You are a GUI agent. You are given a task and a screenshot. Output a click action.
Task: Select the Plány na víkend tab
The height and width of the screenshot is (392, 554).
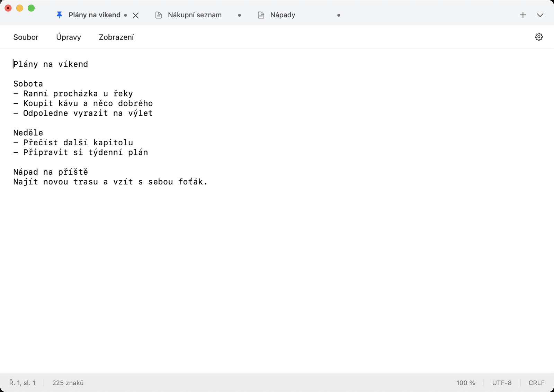click(x=95, y=15)
